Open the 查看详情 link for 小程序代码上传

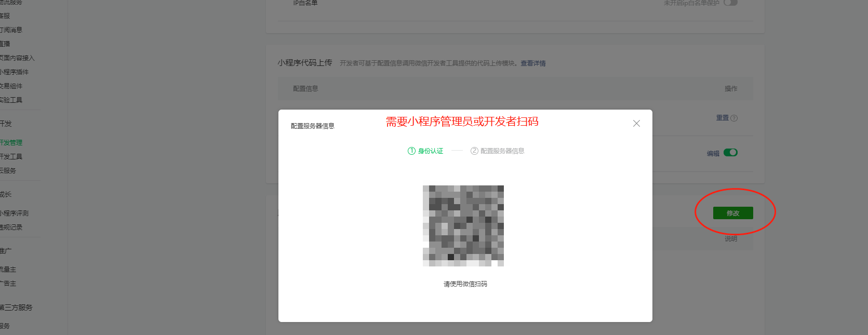tap(533, 63)
